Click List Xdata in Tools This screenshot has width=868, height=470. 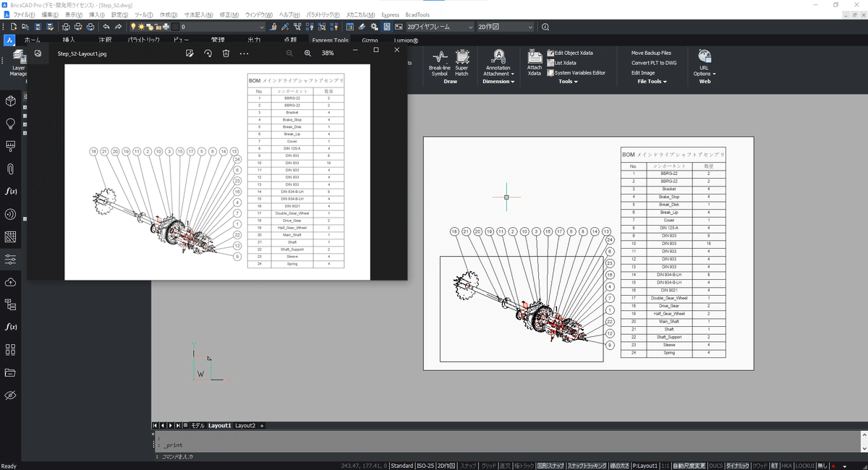coord(561,63)
